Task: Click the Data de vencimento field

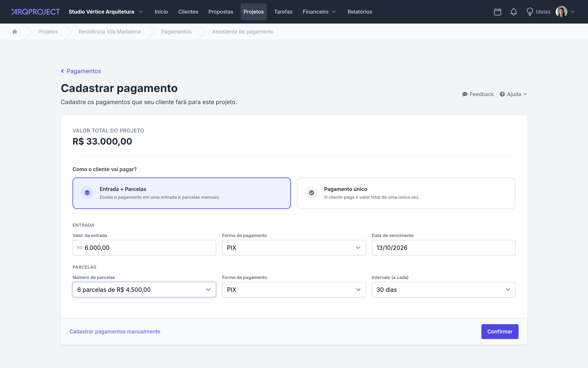Action: click(x=443, y=248)
